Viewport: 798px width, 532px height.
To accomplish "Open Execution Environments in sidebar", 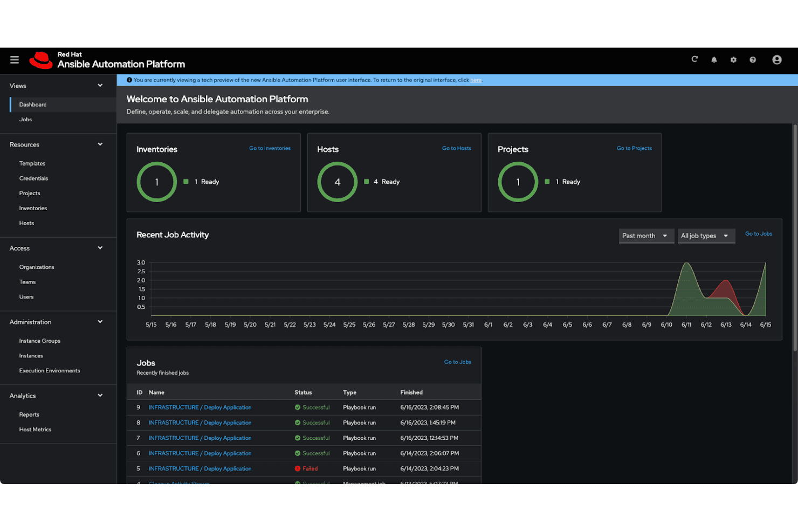I will 50,371.
